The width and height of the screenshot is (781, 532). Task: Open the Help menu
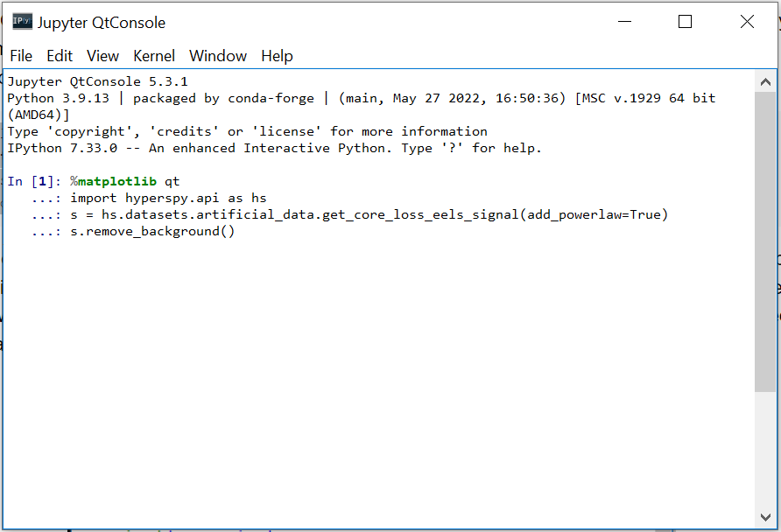click(277, 56)
